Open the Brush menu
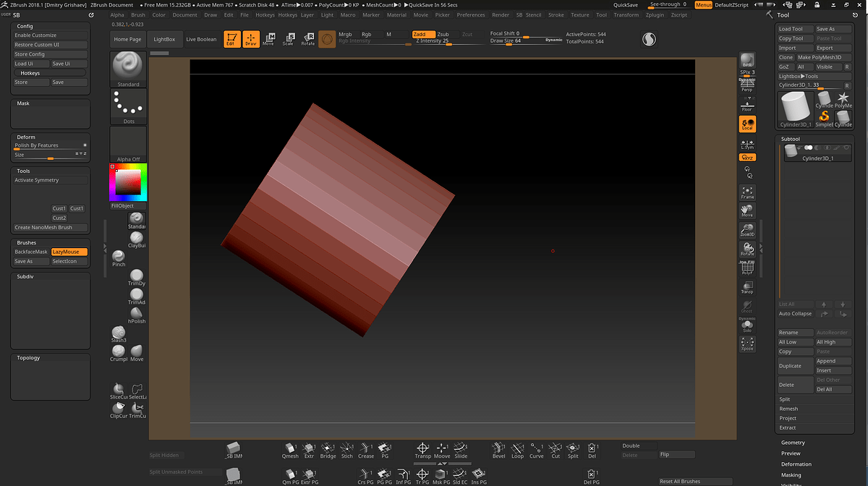Viewport: 868px width, 486px height. [x=138, y=14]
